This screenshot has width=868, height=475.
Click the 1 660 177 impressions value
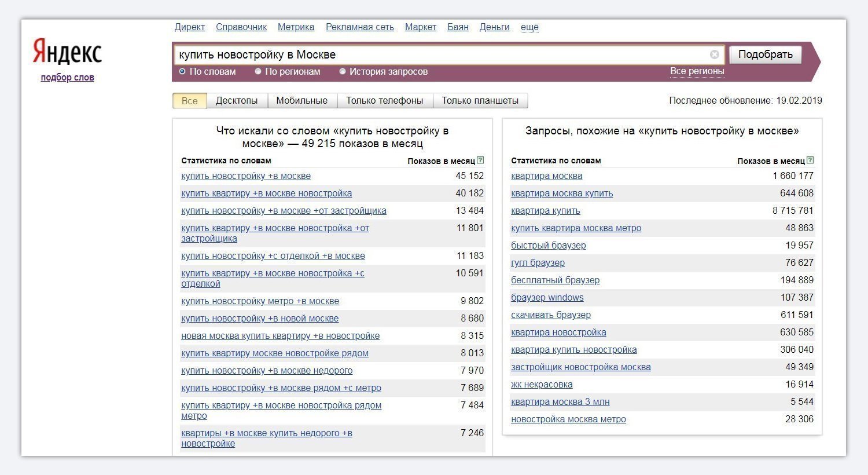point(793,176)
